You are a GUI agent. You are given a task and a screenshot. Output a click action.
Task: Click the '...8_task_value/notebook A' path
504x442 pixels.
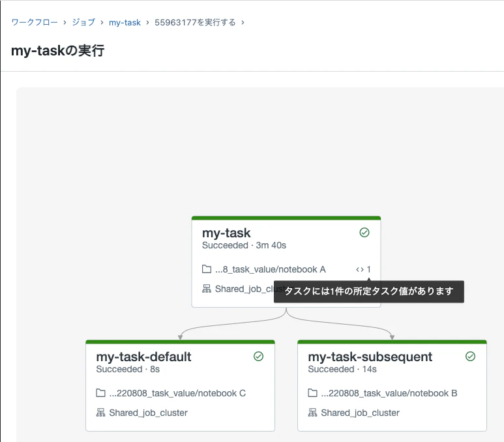click(271, 269)
